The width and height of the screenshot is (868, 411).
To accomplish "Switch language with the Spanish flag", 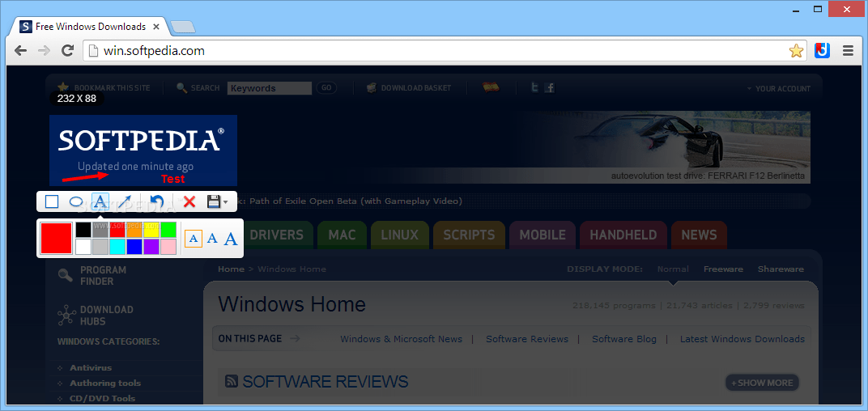I will [491, 87].
